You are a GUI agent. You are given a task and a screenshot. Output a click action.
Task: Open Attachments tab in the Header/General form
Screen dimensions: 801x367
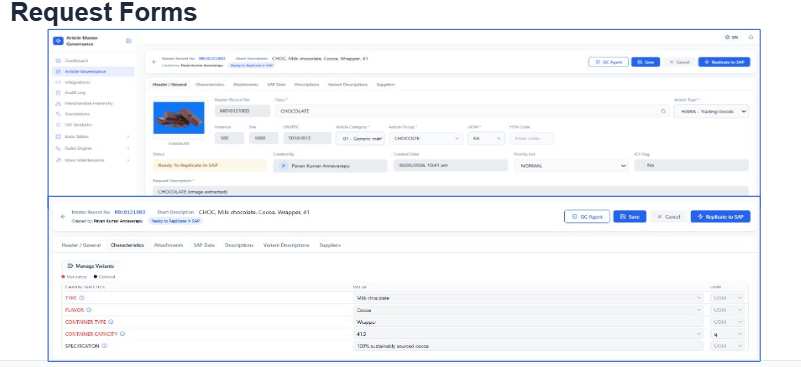(246, 84)
